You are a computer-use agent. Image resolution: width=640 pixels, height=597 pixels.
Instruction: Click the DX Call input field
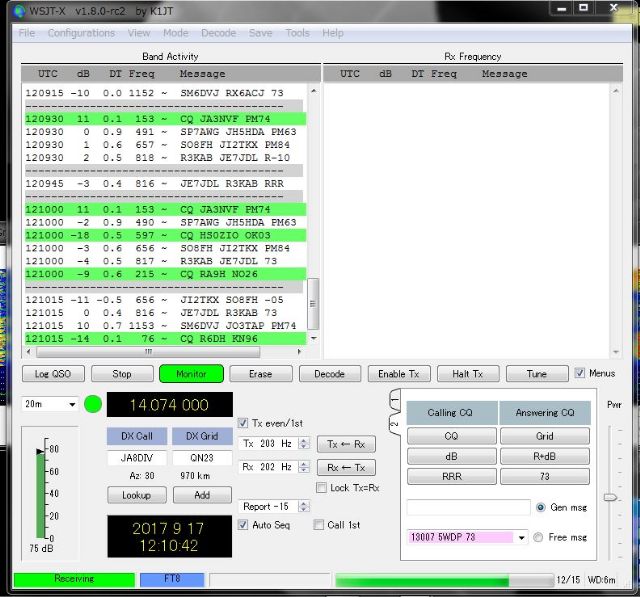point(136,458)
